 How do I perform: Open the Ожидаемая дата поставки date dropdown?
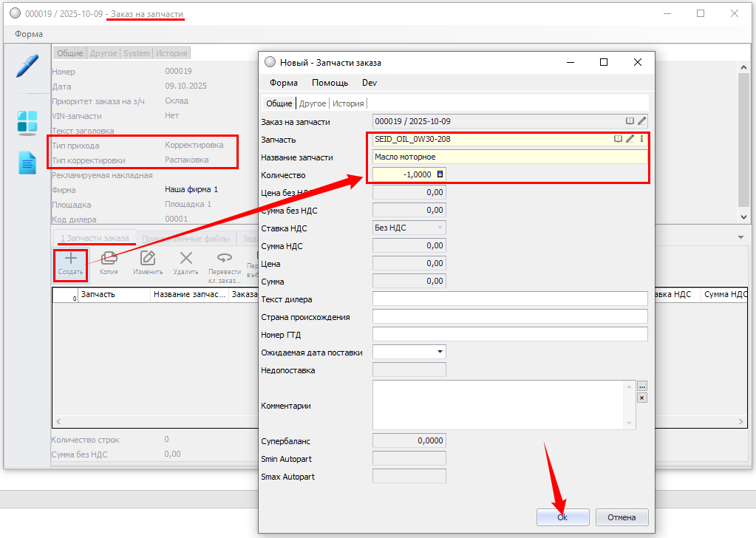tap(440, 352)
